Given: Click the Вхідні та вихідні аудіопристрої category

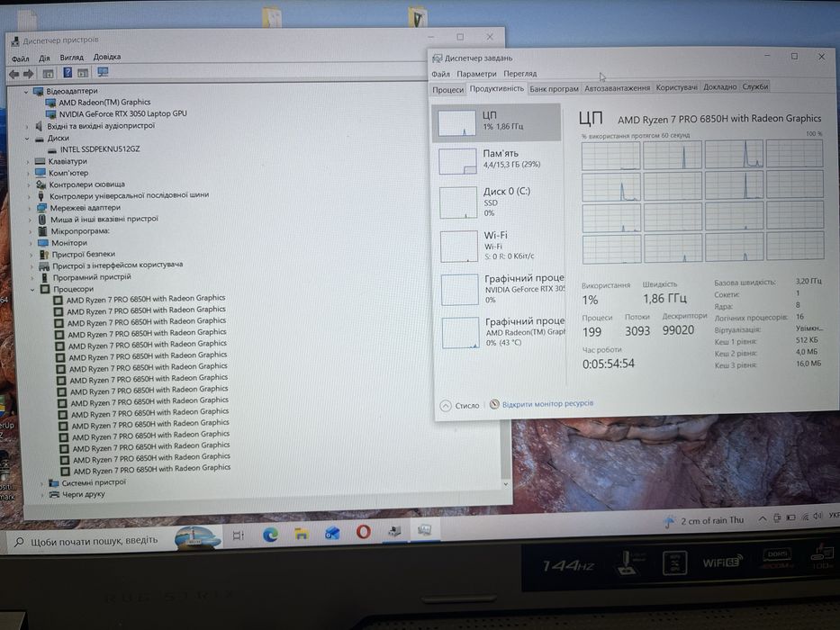Looking at the screenshot, I should click(x=101, y=126).
